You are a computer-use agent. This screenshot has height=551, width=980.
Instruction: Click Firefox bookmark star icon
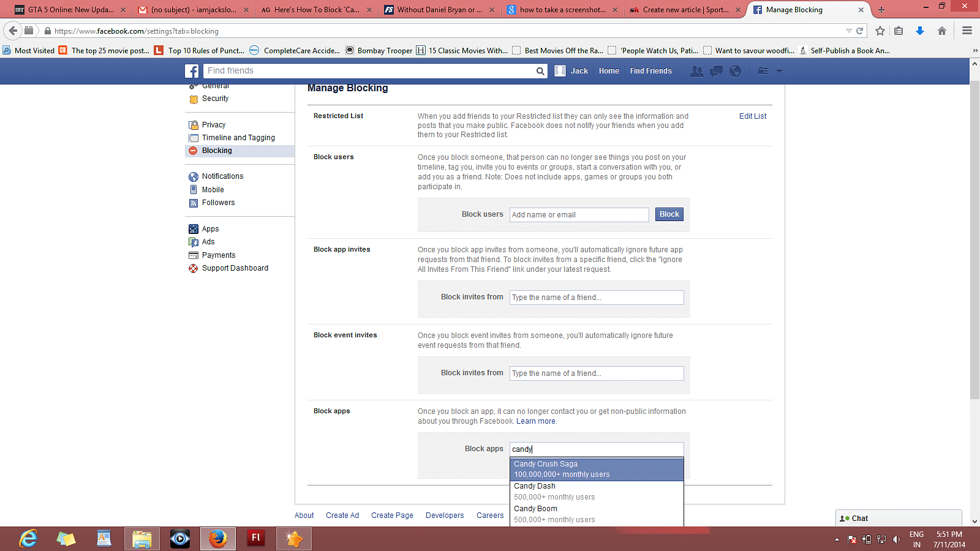pyautogui.click(x=880, y=31)
